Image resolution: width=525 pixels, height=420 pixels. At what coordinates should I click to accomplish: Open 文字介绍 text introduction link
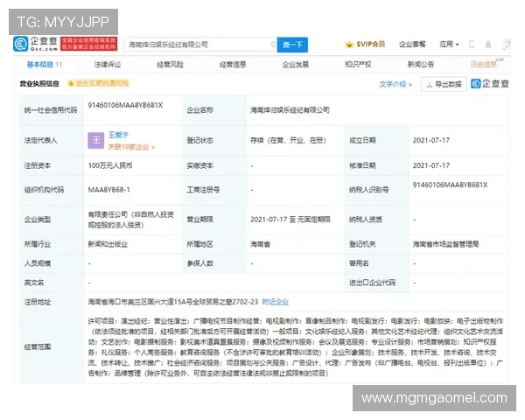pyautogui.click(x=395, y=84)
